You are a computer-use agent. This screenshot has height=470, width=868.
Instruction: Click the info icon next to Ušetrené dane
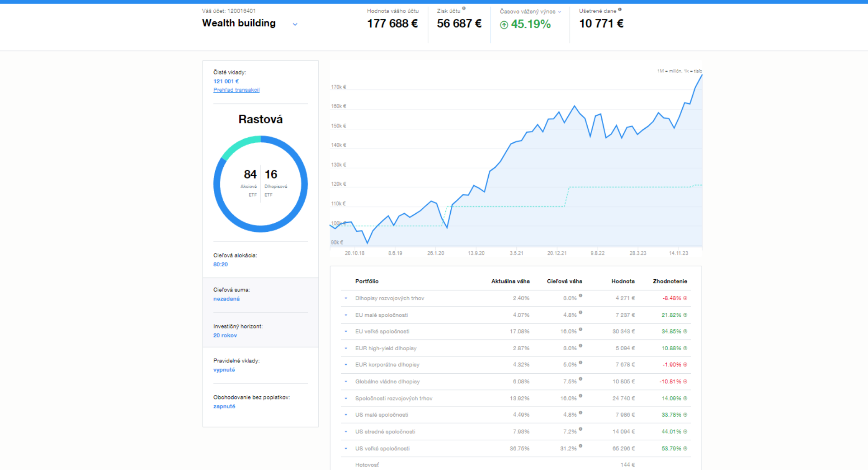[620, 9]
